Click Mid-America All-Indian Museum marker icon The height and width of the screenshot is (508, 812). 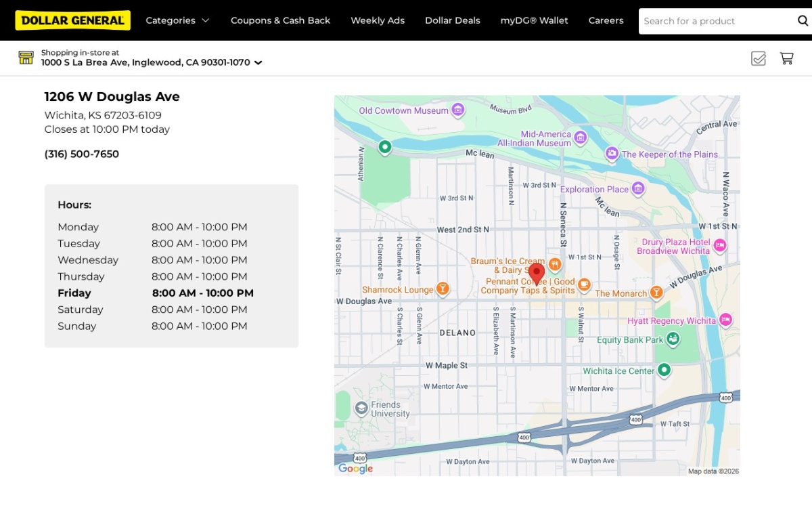click(581, 139)
